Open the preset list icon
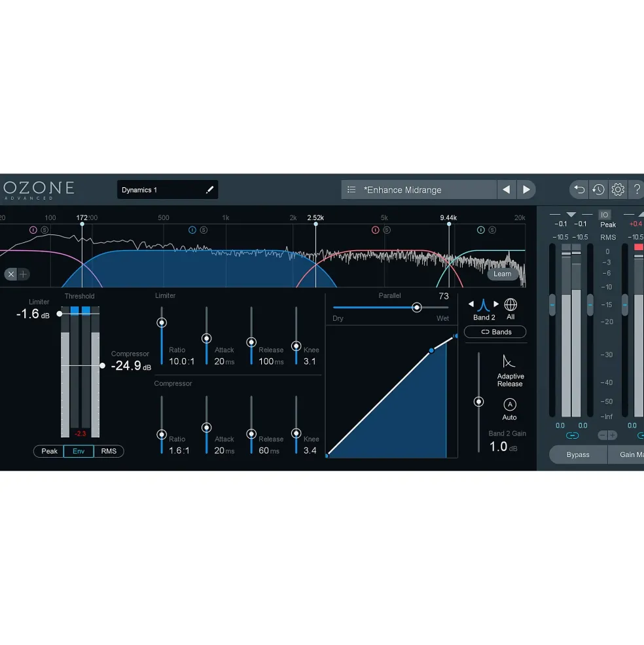Screen dimensions: 644x645 (x=351, y=190)
